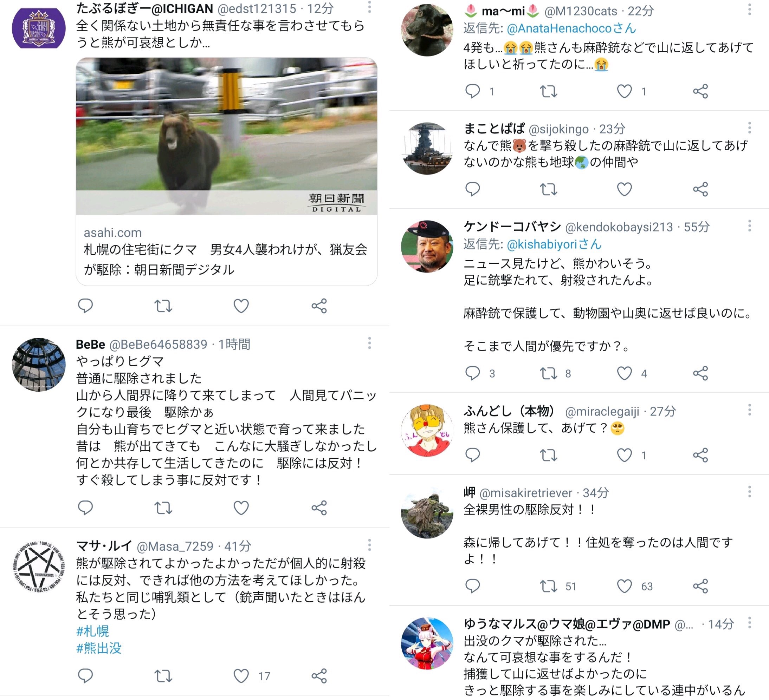Open the three-dot menu on ふんどし tweet
Image resolution: width=769 pixels, height=700 pixels.
click(x=749, y=410)
